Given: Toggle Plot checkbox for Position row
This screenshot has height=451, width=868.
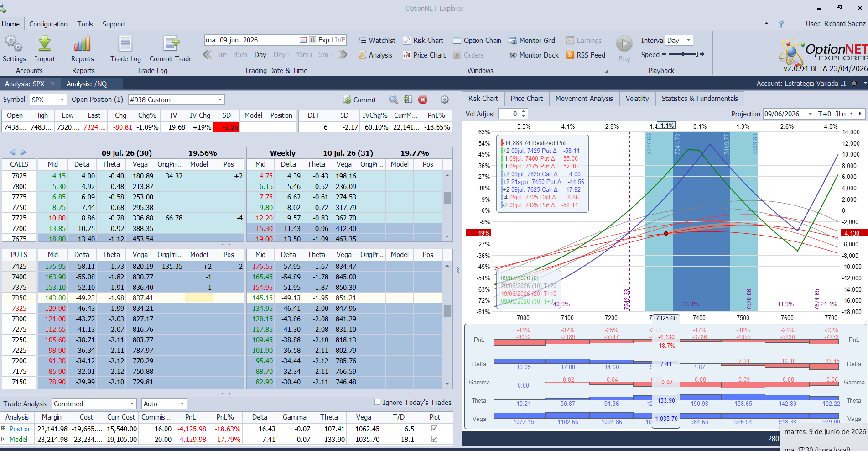Looking at the screenshot, I should point(434,429).
